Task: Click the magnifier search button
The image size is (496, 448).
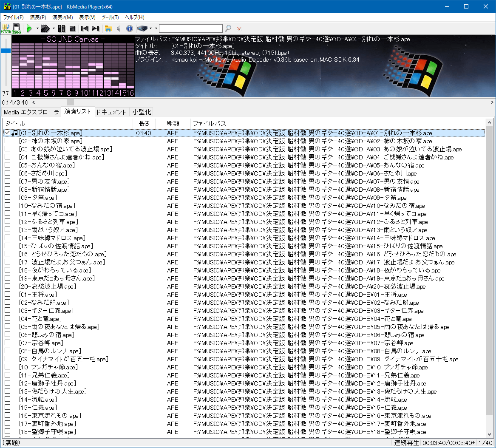Action: (x=228, y=28)
